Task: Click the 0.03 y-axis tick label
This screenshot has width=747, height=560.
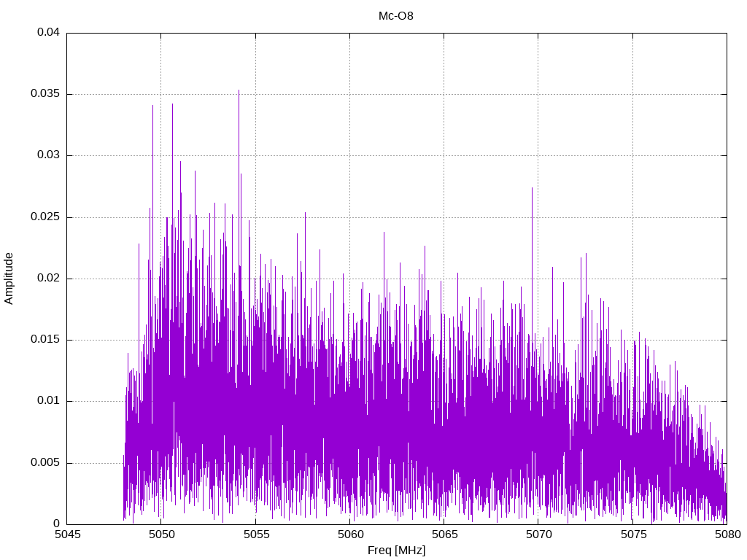Action: [x=48, y=155]
